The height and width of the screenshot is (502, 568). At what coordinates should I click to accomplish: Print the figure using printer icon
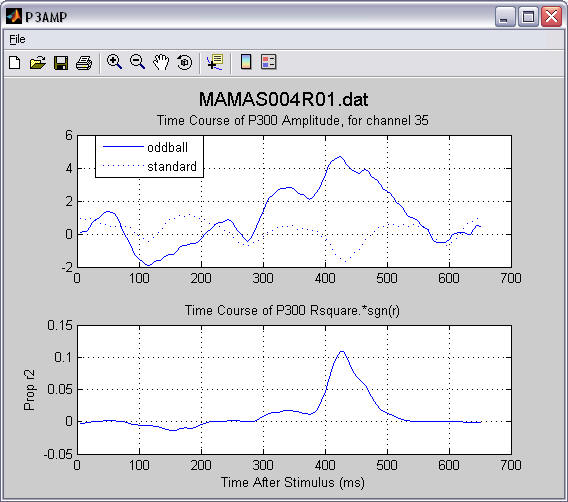tap(84, 63)
